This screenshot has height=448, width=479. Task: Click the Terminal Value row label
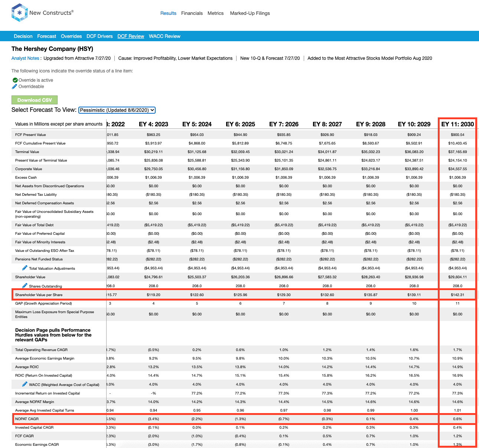(27, 152)
